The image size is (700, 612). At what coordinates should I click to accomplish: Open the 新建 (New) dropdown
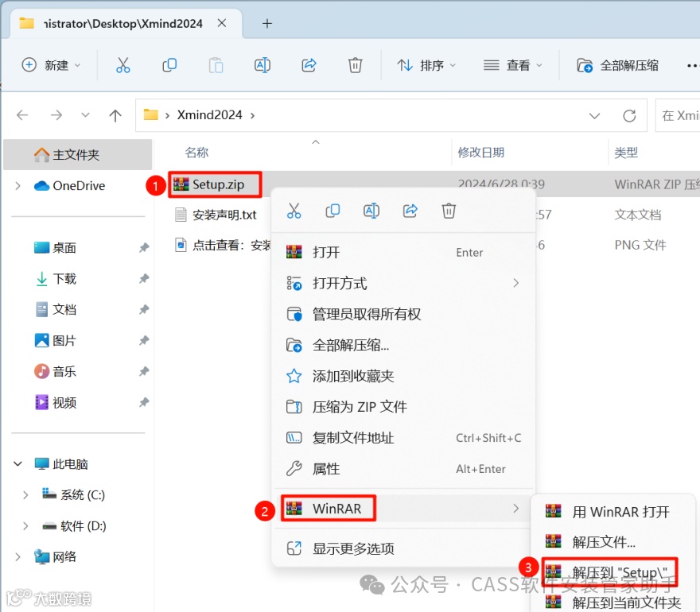(52, 65)
